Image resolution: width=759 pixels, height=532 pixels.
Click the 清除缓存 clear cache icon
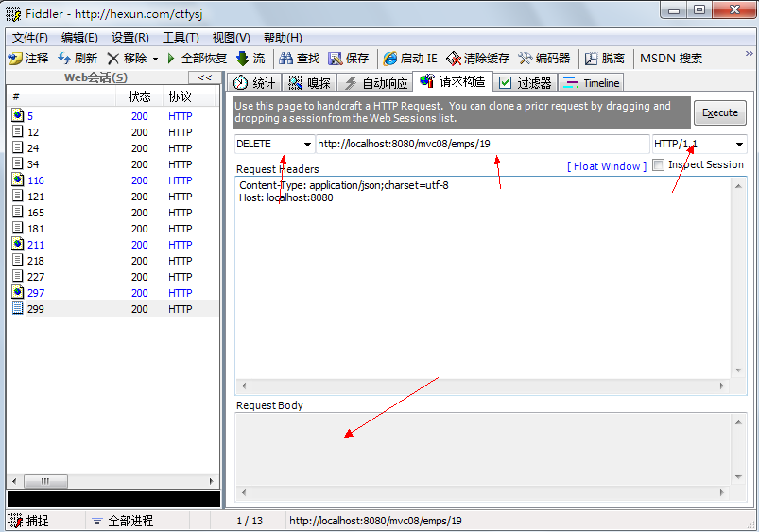(x=454, y=59)
